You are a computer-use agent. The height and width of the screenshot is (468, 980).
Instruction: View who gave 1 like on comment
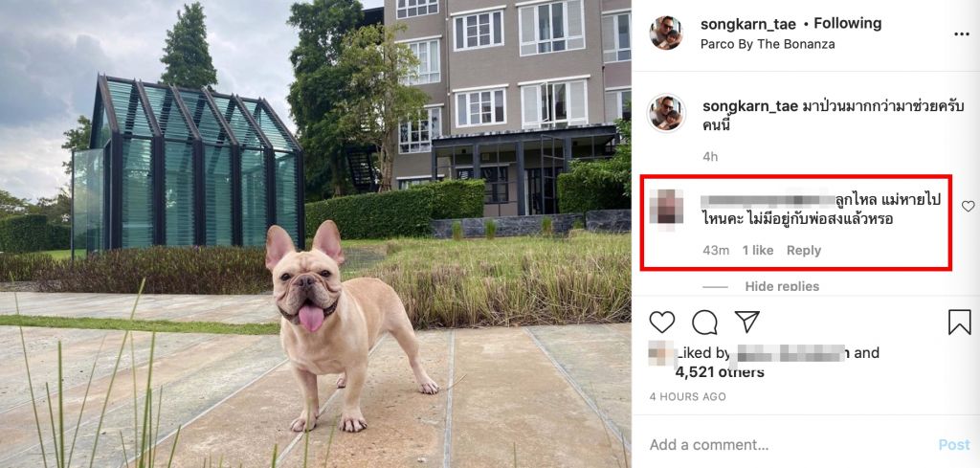(758, 251)
